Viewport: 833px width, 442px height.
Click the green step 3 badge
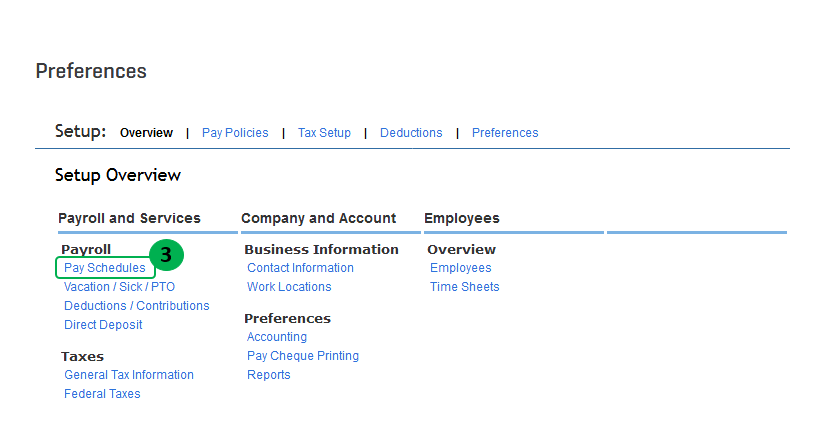(x=166, y=255)
